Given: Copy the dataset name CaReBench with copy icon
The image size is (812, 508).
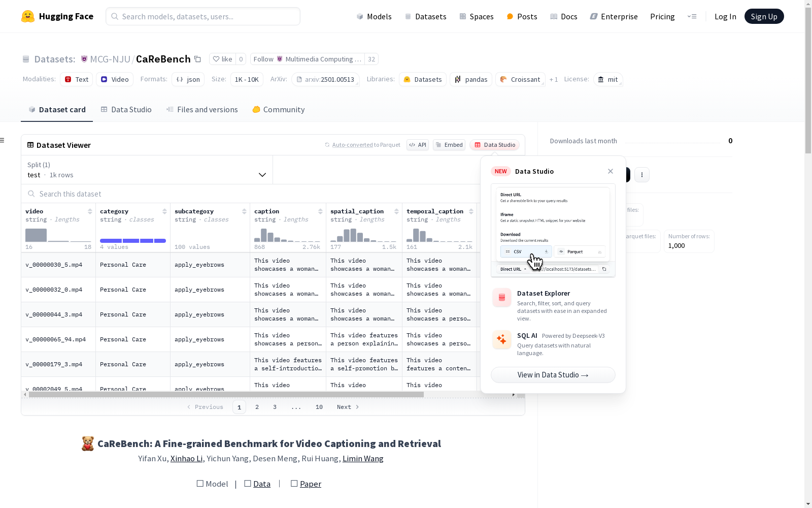Looking at the screenshot, I should point(198,59).
